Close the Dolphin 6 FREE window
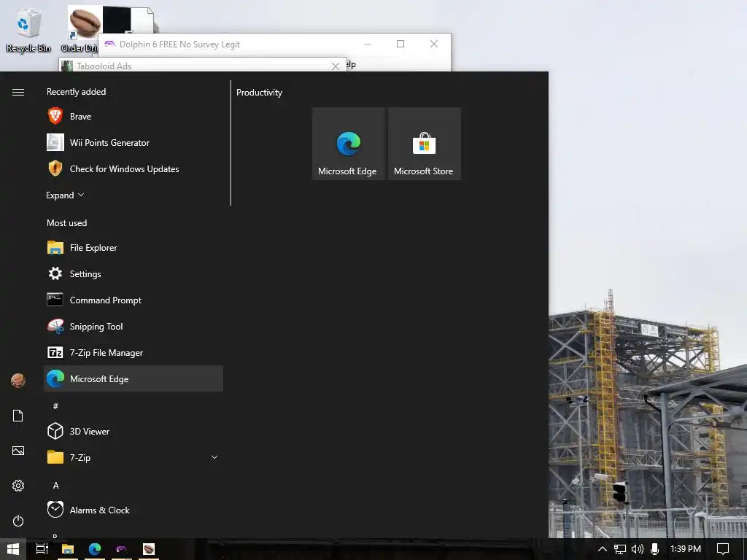 (x=434, y=44)
